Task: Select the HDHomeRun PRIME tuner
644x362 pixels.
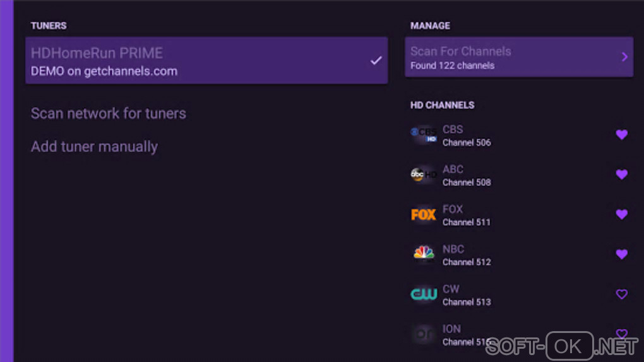Action: coord(189,61)
